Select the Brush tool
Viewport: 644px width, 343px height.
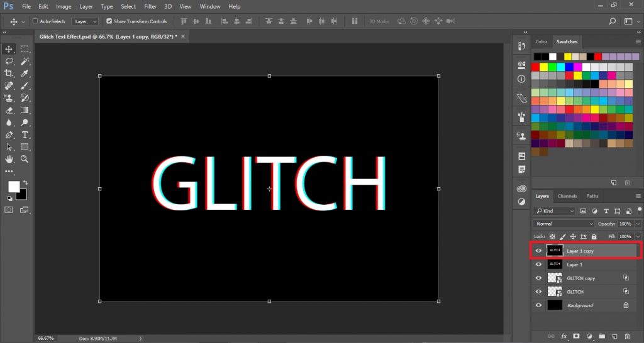click(x=25, y=85)
